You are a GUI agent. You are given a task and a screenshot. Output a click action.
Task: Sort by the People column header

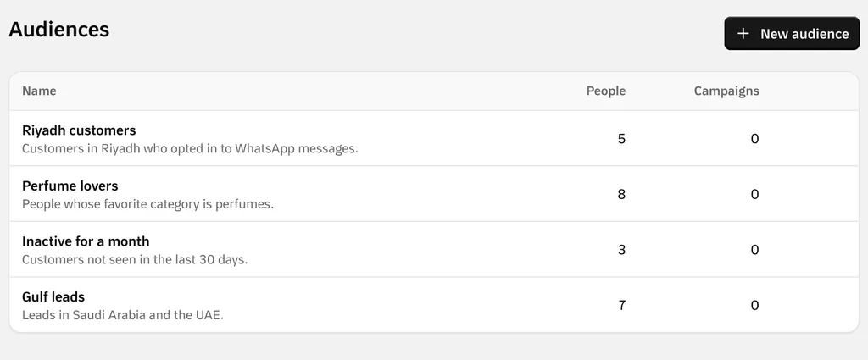605,91
